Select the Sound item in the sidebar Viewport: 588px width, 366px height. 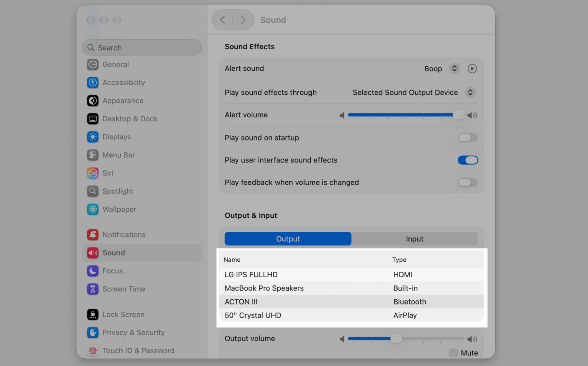(142, 253)
